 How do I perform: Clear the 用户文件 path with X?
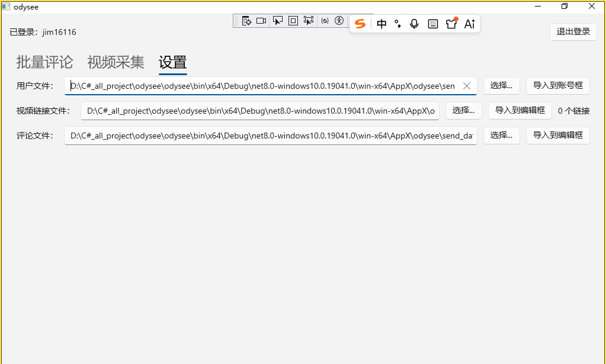coord(467,86)
